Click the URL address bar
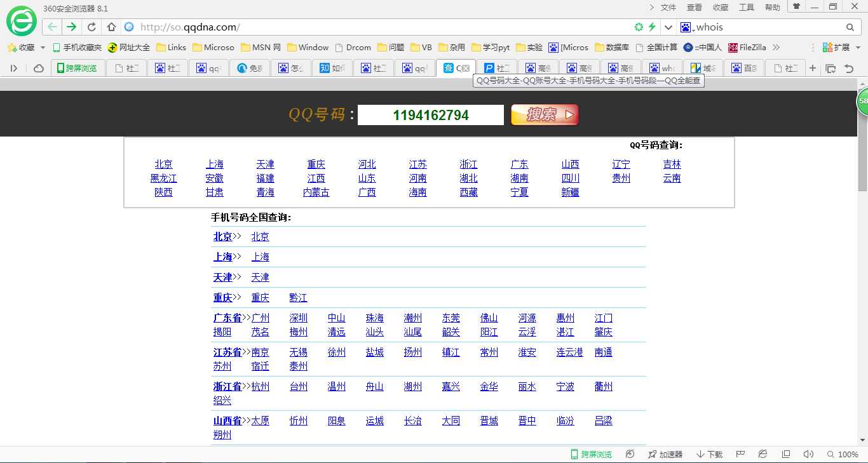Image resolution: width=868 pixels, height=463 pixels. [x=381, y=27]
